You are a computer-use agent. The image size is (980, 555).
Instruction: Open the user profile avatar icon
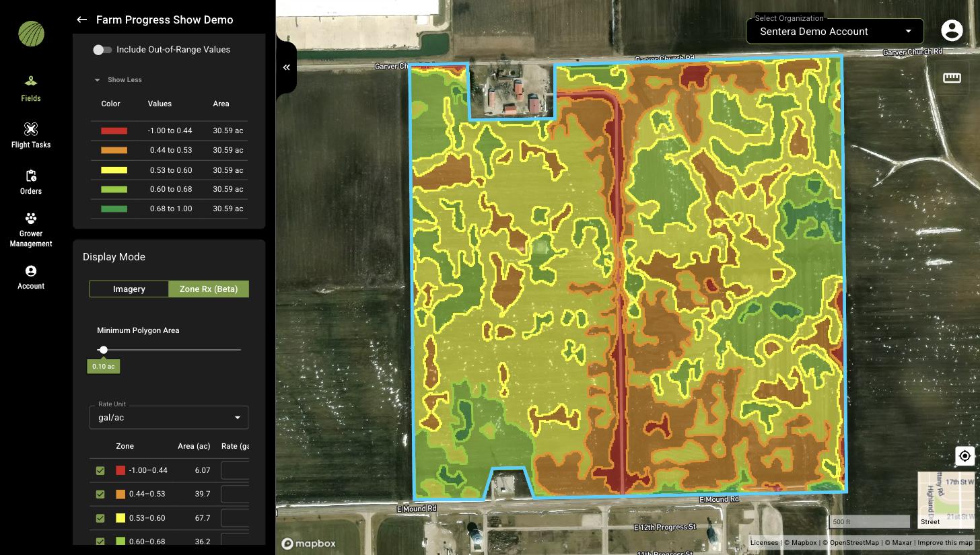pos(952,30)
